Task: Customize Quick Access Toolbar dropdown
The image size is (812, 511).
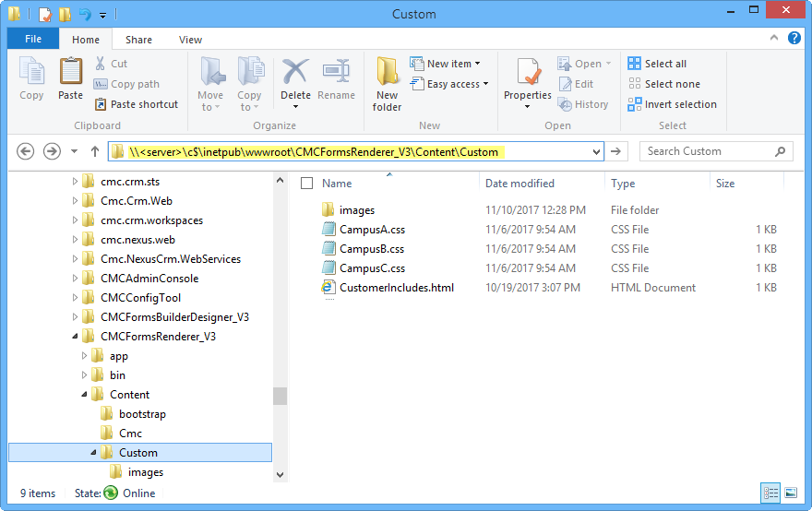Action: pos(103,15)
